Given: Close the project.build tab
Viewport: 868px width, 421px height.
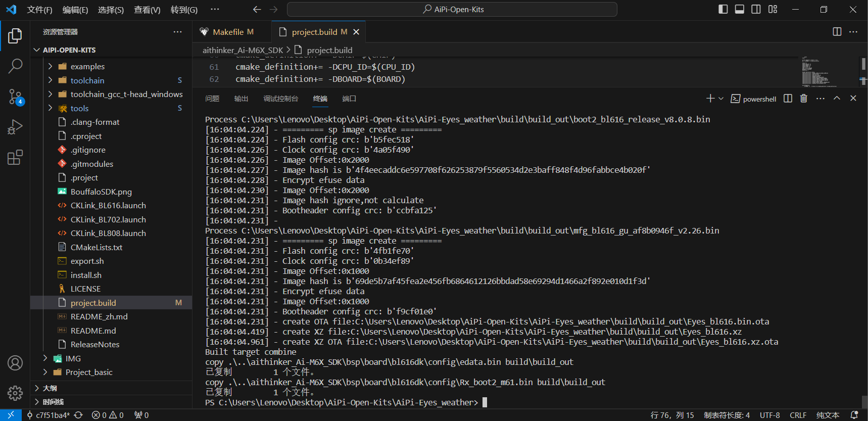Looking at the screenshot, I should coord(356,32).
